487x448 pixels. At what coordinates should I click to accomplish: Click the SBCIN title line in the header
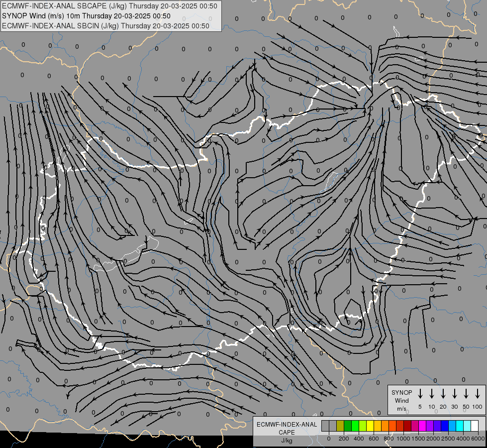tap(105, 26)
